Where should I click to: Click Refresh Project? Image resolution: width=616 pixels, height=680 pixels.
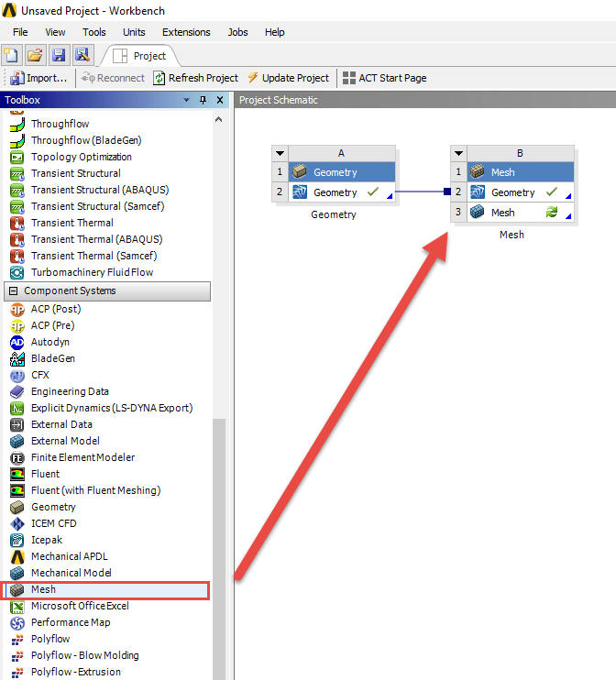click(x=195, y=78)
